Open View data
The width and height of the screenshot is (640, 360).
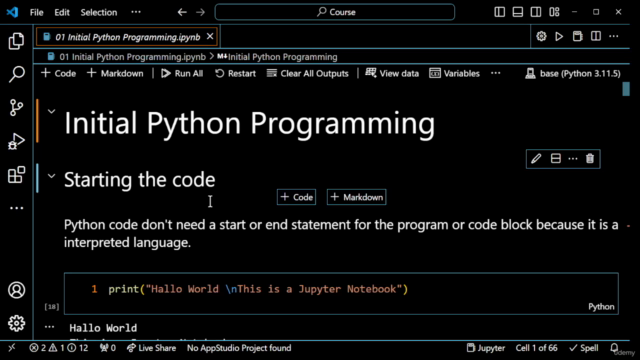coord(392,73)
